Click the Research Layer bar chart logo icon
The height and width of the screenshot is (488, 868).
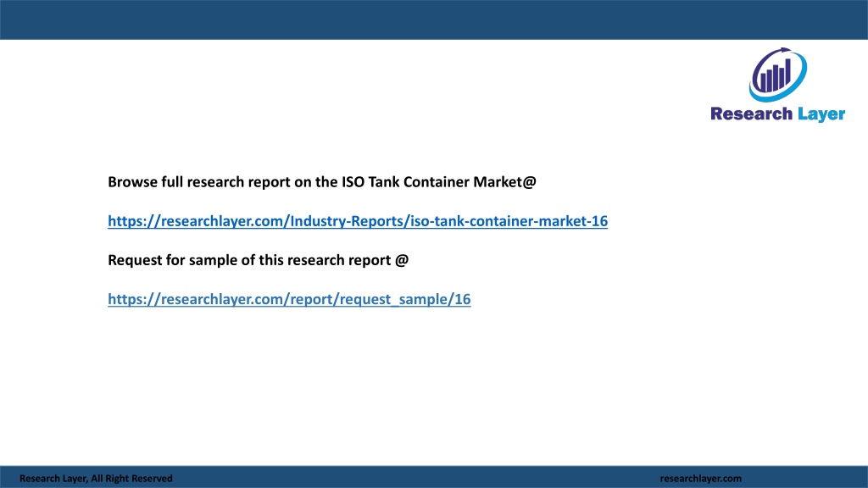click(x=778, y=75)
